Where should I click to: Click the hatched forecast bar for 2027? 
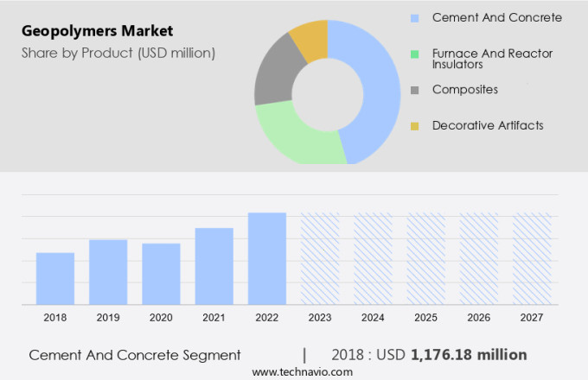pyautogui.click(x=532, y=258)
